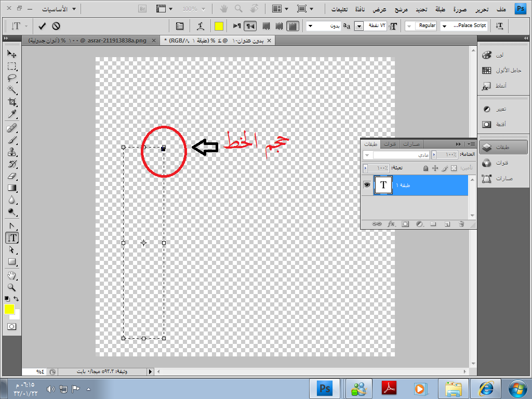Click the trash icon in layers panel

461,224
